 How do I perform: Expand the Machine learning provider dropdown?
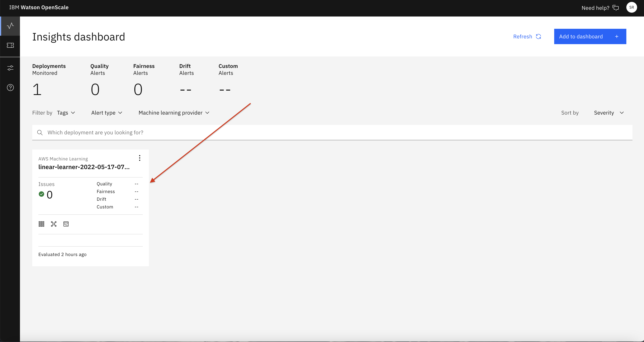coord(174,113)
